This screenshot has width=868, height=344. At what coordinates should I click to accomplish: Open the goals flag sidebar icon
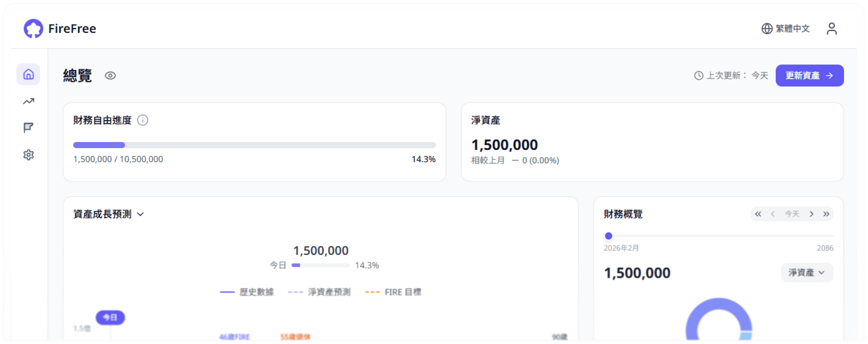tap(28, 127)
